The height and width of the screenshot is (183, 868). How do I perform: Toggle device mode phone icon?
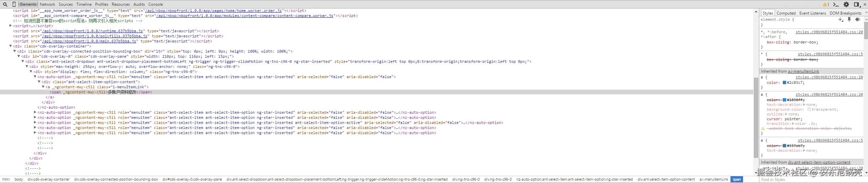click(x=14, y=4)
